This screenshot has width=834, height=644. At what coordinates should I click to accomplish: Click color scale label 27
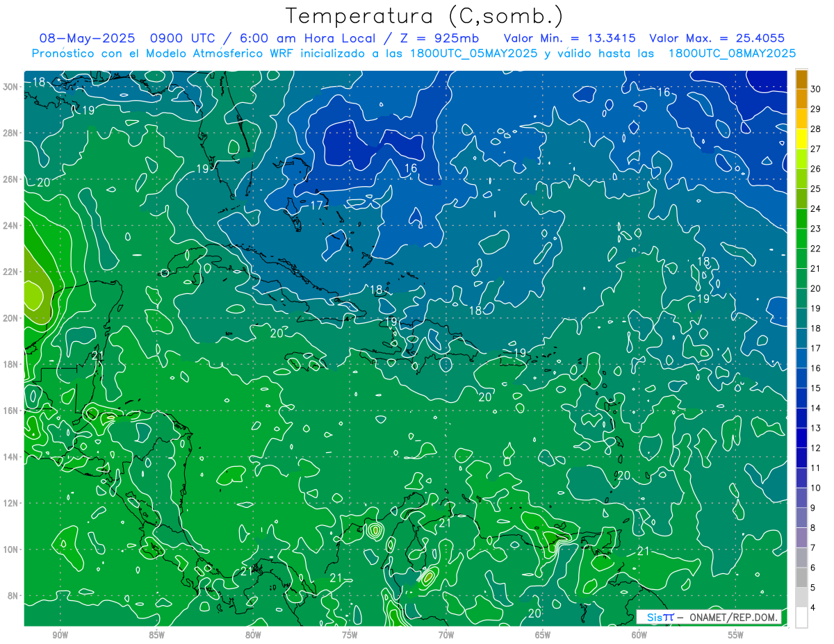815,149
